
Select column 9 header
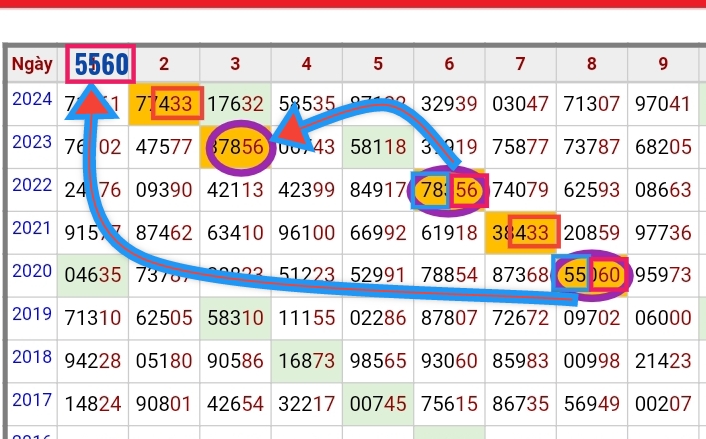[x=663, y=65]
